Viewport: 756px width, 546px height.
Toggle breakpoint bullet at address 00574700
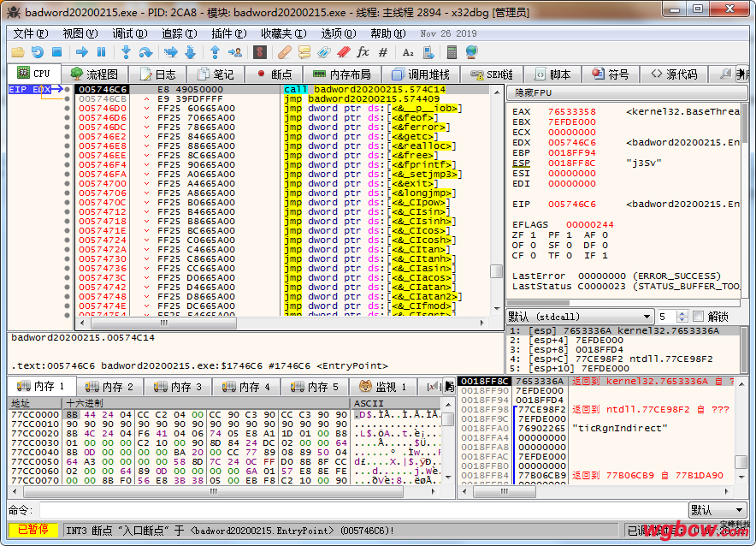click(x=67, y=184)
